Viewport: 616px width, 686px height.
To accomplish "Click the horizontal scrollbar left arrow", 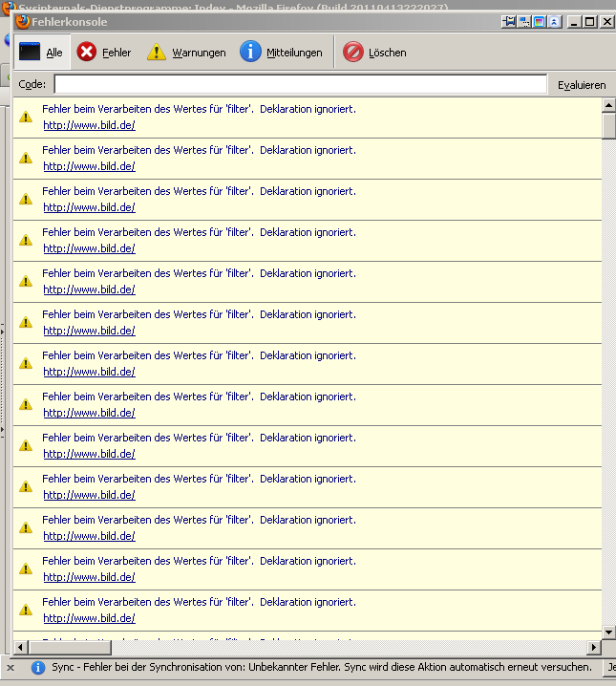I will pyautogui.click(x=21, y=647).
